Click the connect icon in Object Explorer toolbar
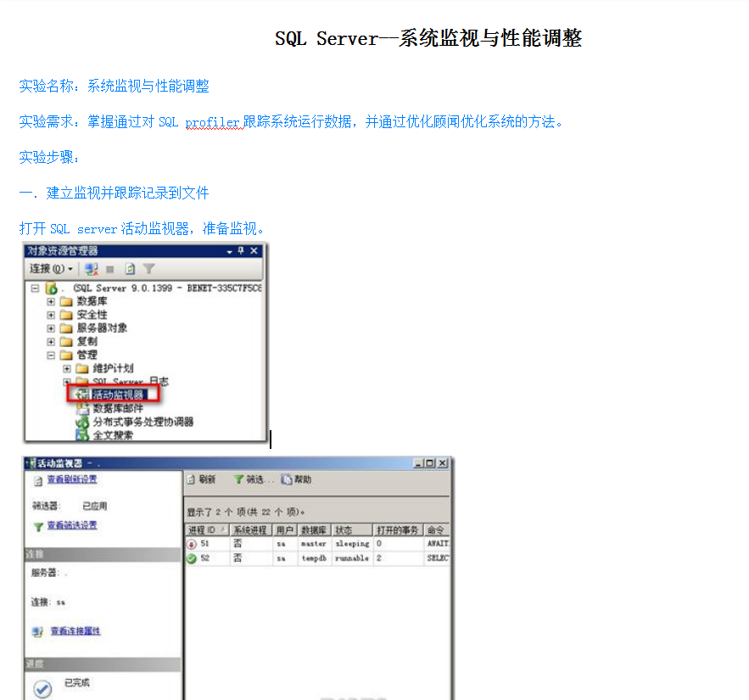The image size is (749, 700). [x=91, y=268]
